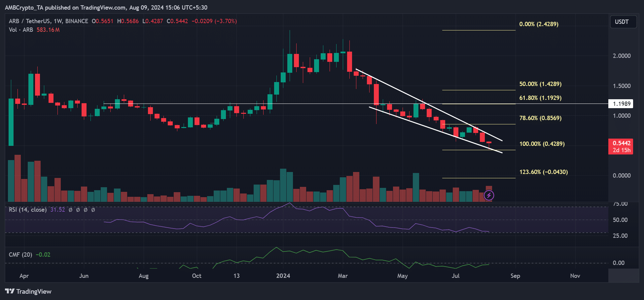
Task: Click the −0.0209 (−3.70%) change value
Action: (214, 21)
